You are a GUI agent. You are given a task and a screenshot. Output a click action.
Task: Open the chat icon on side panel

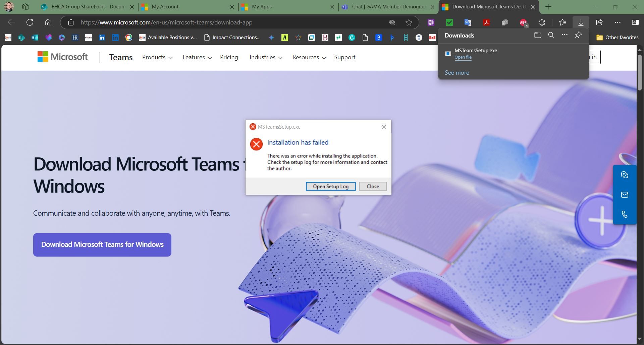tap(625, 175)
